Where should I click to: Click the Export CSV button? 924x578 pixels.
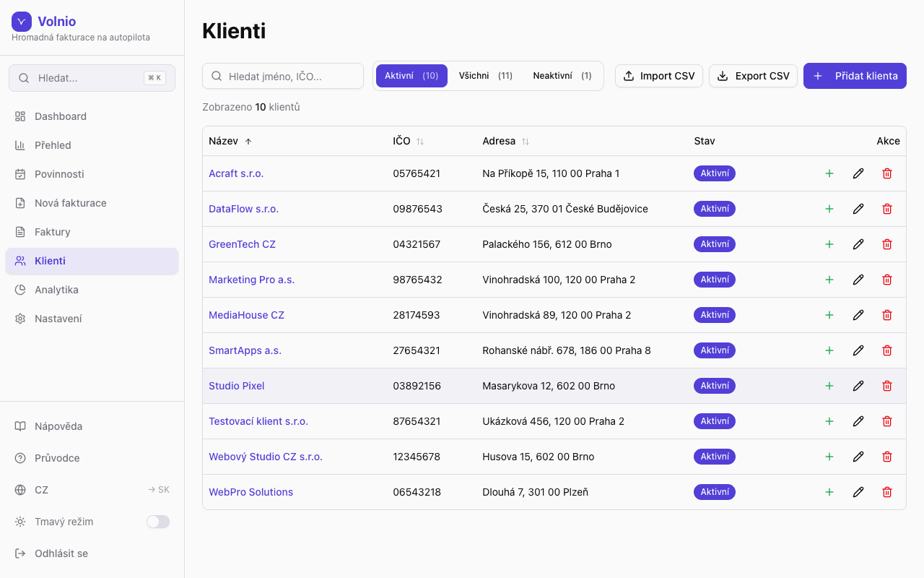(753, 76)
